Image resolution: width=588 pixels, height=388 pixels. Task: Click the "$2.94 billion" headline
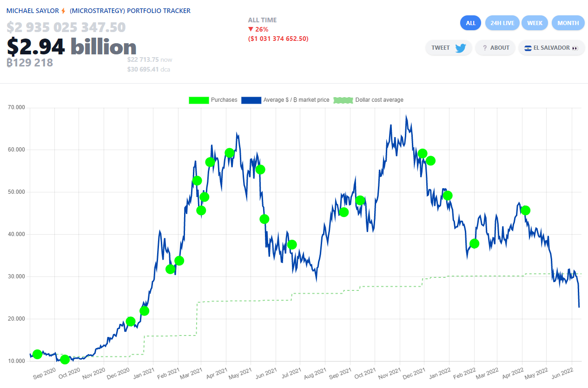72,46
